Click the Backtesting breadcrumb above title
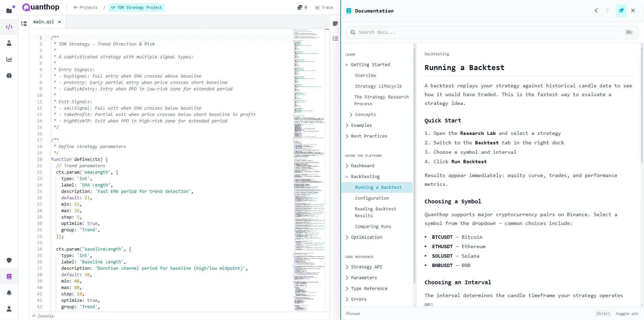644x320 pixels. click(x=437, y=54)
